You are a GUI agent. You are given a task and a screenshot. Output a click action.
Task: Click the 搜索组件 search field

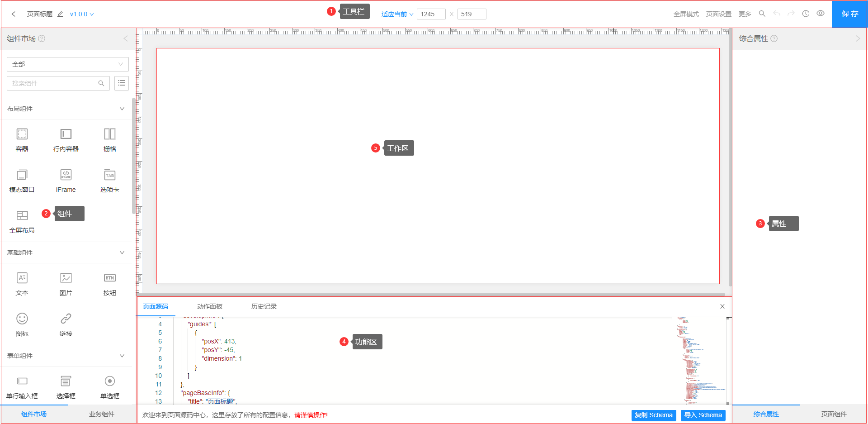(x=58, y=83)
